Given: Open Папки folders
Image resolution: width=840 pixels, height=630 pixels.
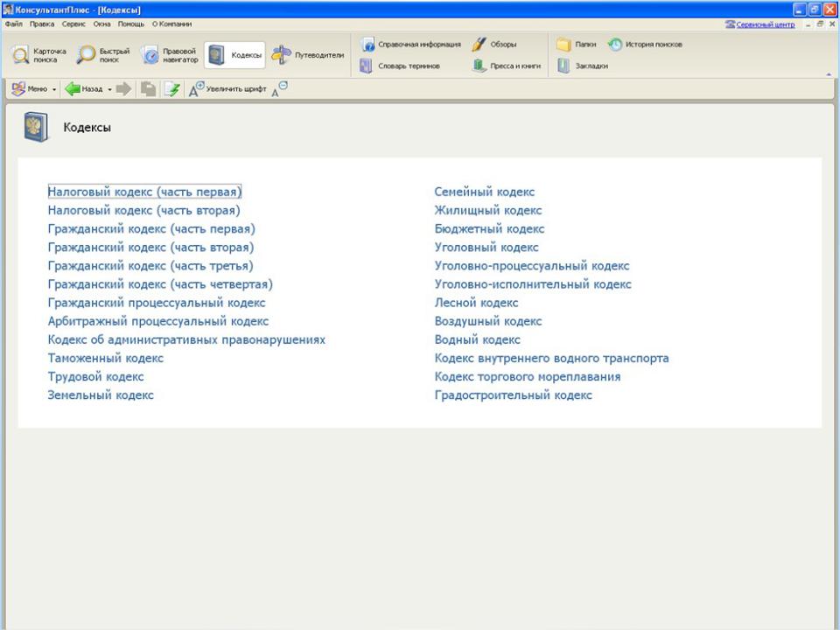Looking at the screenshot, I should pyautogui.click(x=576, y=45).
